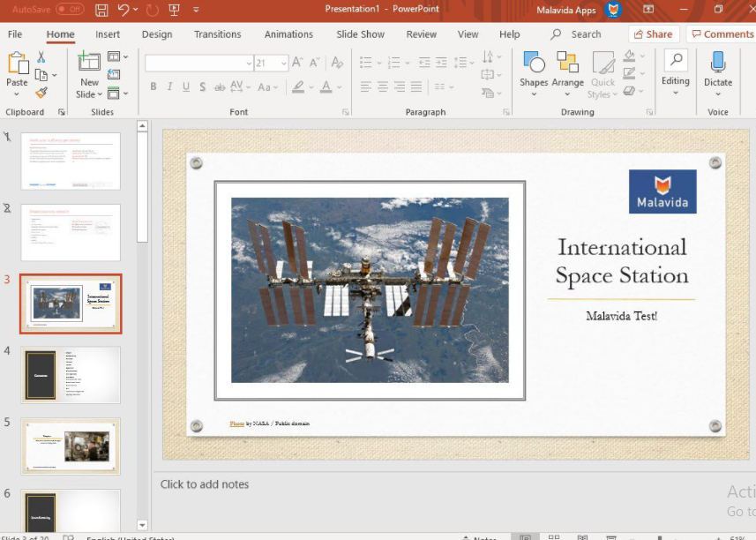This screenshot has height=540, width=756.
Task: Click Malavida Apps account name
Action: tap(566, 10)
